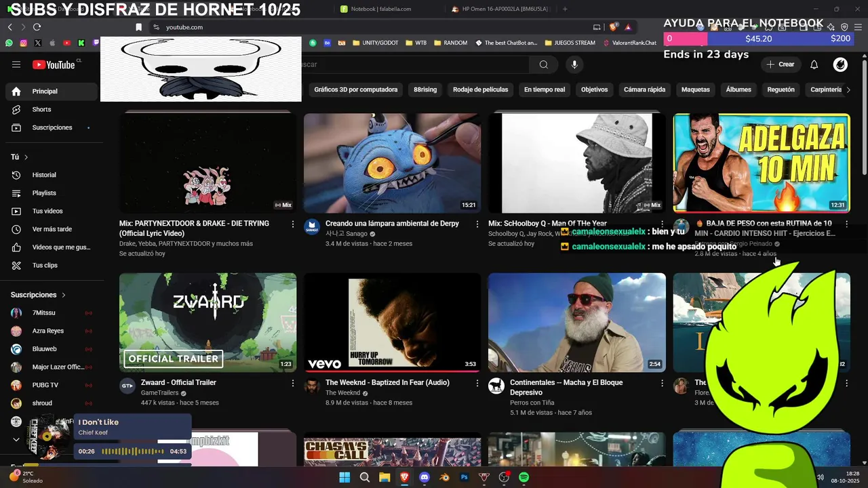Open options for the PARTYNEXTDOOR mix video
The image size is (868, 488).
293,224
